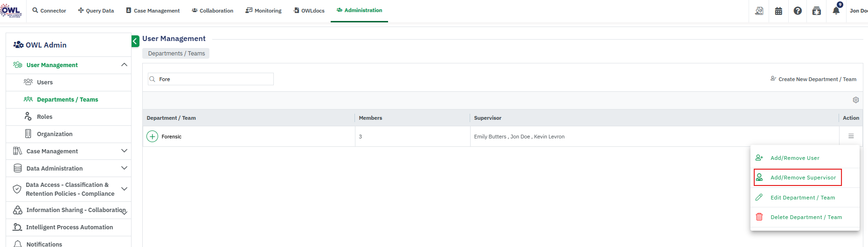Click the bug report icon
The width and height of the screenshot is (868, 247).
(817, 11)
